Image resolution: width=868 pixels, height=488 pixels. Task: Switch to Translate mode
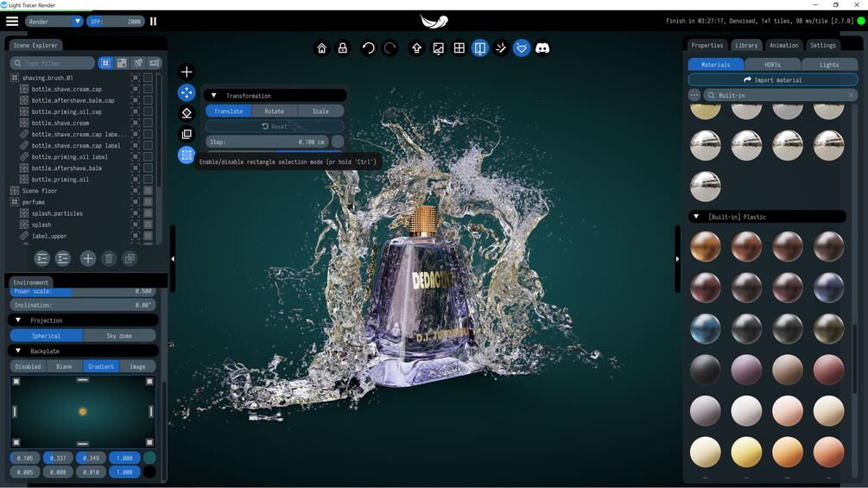tap(229, 111)
